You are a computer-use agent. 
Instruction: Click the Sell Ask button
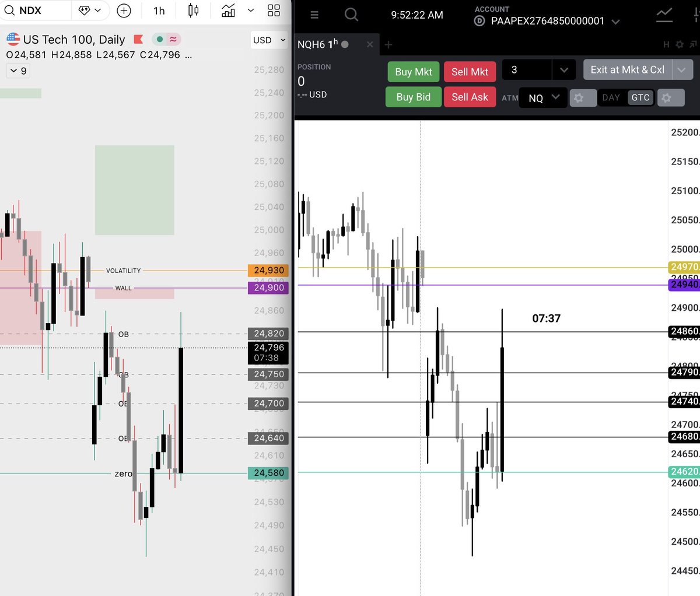coord(470,97)
